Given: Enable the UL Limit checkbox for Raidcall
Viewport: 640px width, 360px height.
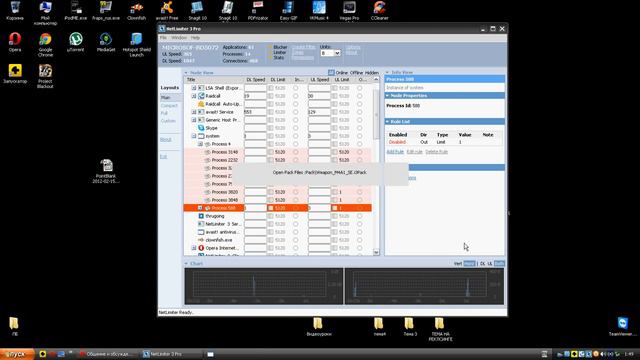Looking at the screenshot, I should coord(335,96).
